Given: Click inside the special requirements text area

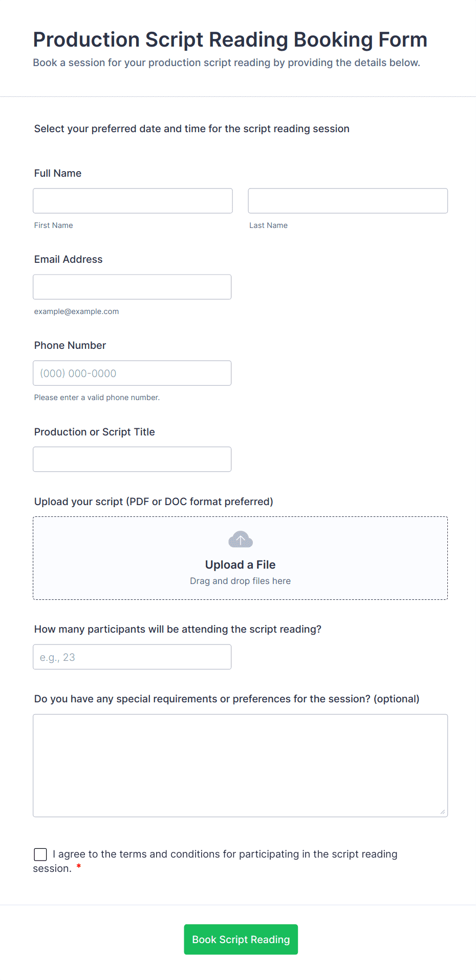Looking at the screenshot, I should point(241,765).
